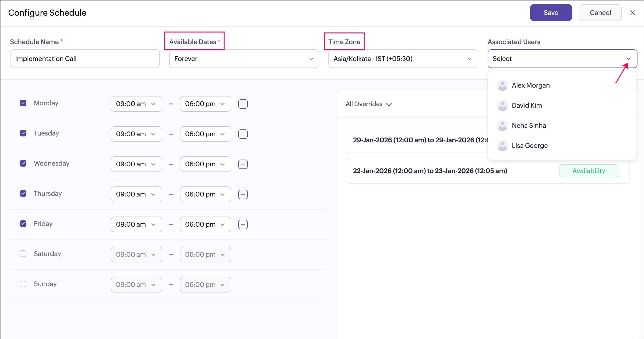Click Alex Morgan's avatar icon
The height and width of the screenshot is (339, 644).
[x=502, y=85]
